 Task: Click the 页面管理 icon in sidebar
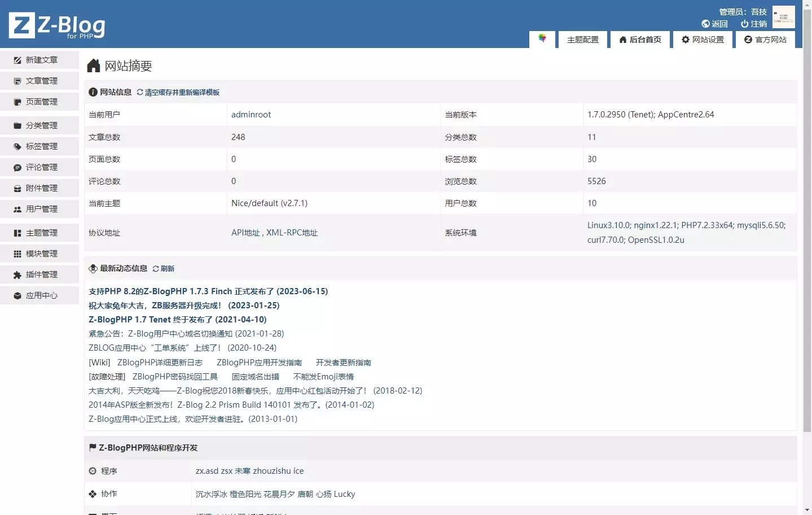click(x=17, y=102)
